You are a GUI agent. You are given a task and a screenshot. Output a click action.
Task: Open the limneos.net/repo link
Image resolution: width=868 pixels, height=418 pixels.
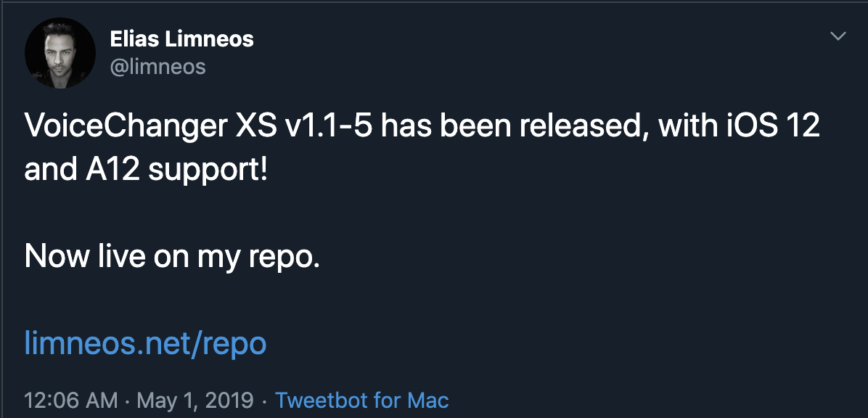point(146,343)
